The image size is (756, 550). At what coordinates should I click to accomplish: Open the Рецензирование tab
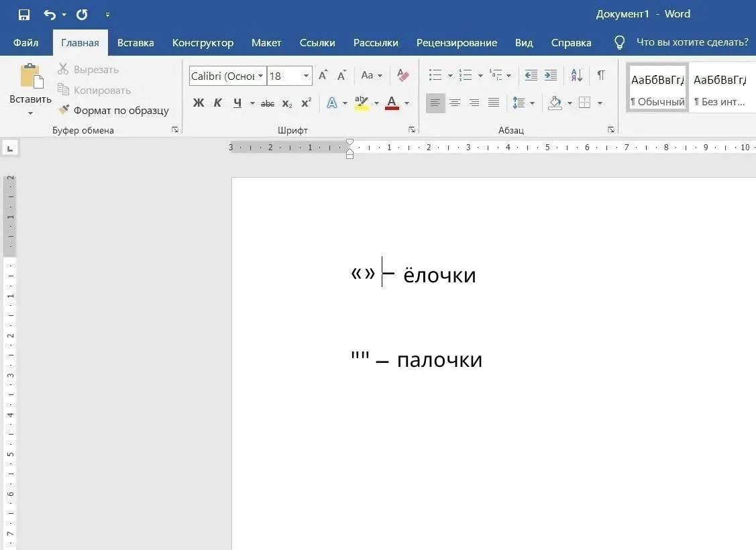click(456, 42)
